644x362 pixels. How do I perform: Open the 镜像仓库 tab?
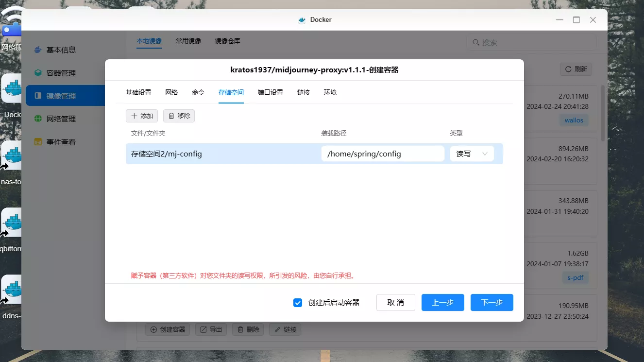point(228,41)
